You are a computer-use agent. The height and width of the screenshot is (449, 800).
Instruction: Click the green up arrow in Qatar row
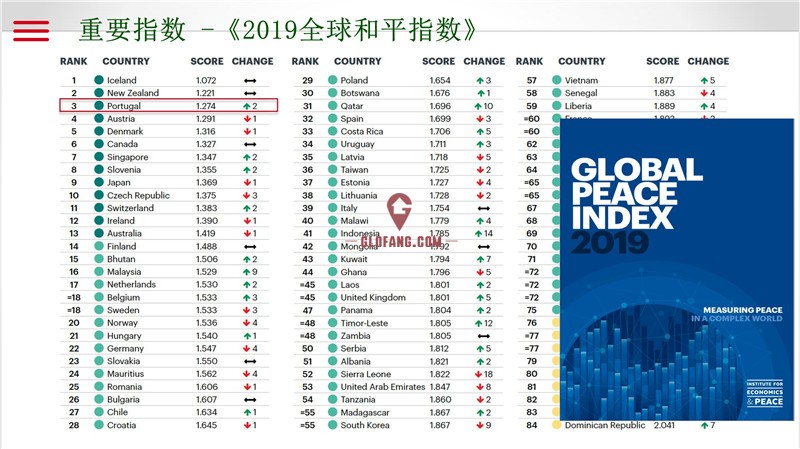point(478,106)
